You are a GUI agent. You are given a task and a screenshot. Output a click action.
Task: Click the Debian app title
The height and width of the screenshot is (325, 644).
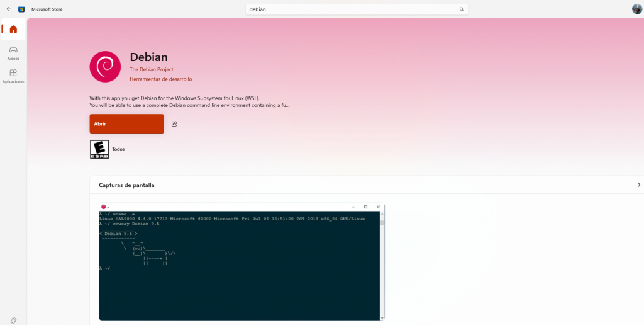click(148, 57)
